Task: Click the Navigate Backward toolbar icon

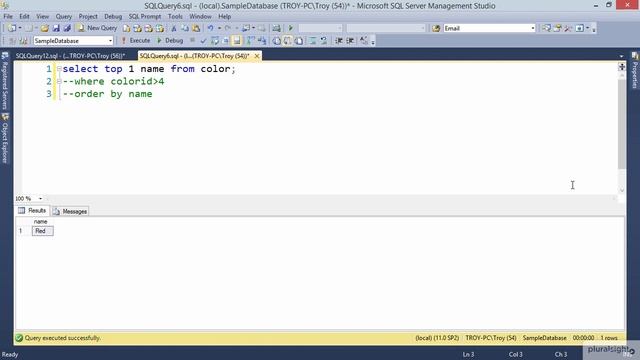Action: click(x=246, y=28)
